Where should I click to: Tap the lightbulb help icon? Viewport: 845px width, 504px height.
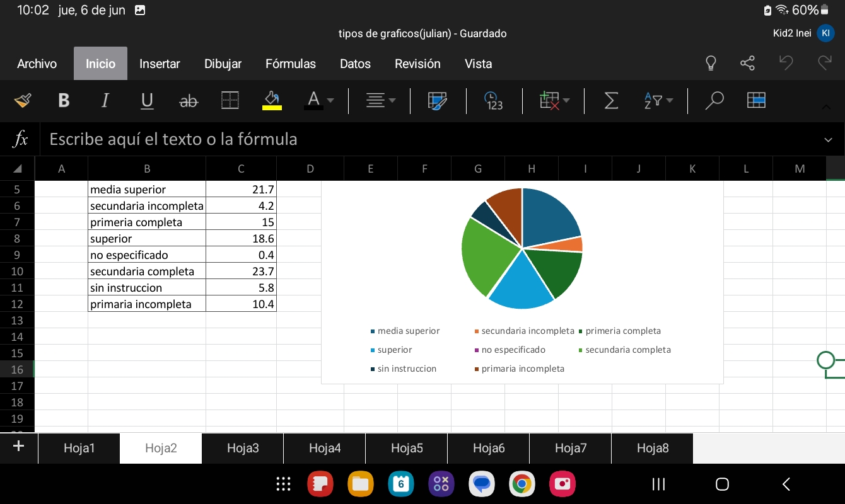(711, 63)
